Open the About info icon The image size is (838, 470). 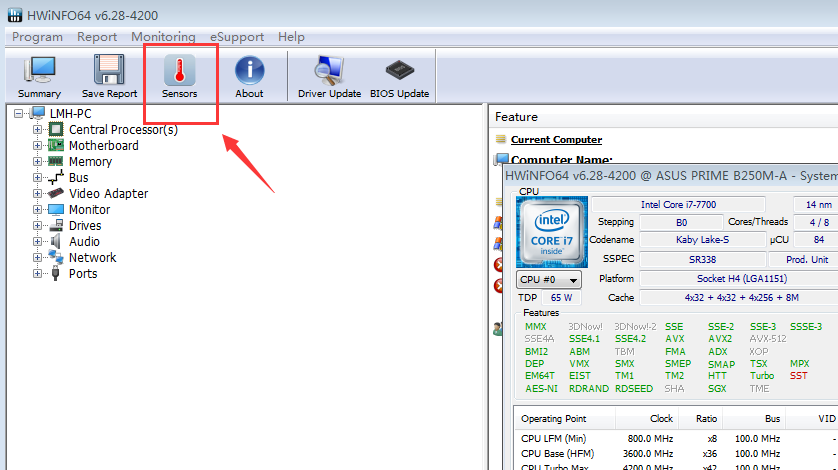click(x=250, y=70)
